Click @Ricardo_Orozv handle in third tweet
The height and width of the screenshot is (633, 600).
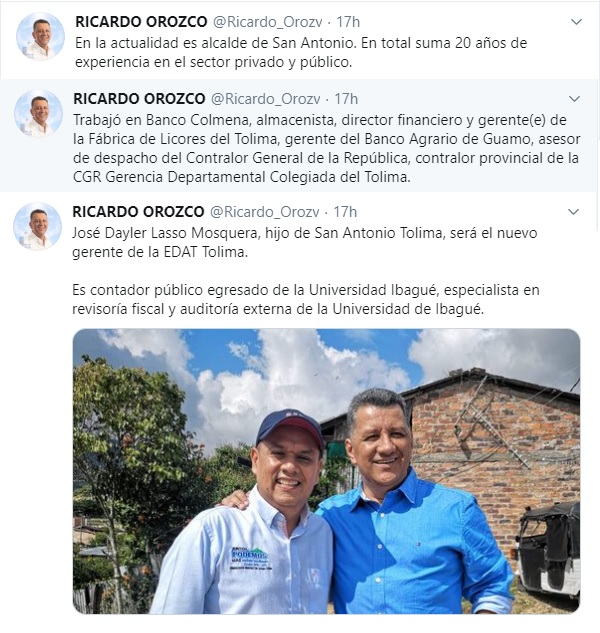pyautogui.click(x=265, y=212)
